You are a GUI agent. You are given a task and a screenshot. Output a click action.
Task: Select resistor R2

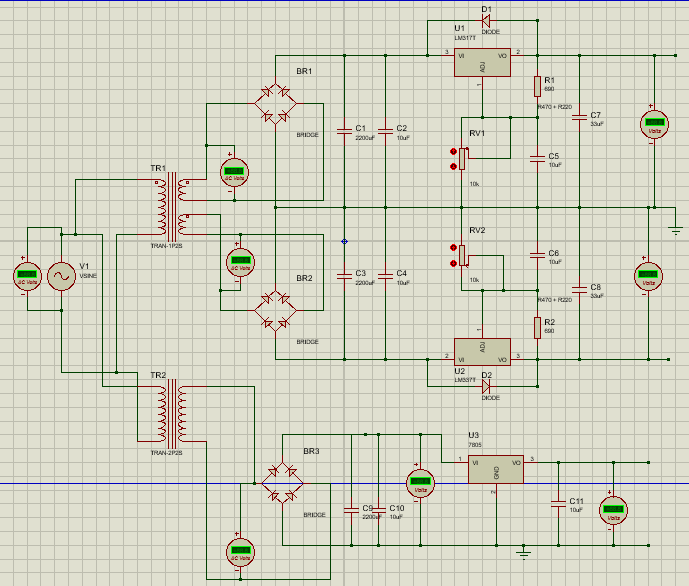coord(537,328)
